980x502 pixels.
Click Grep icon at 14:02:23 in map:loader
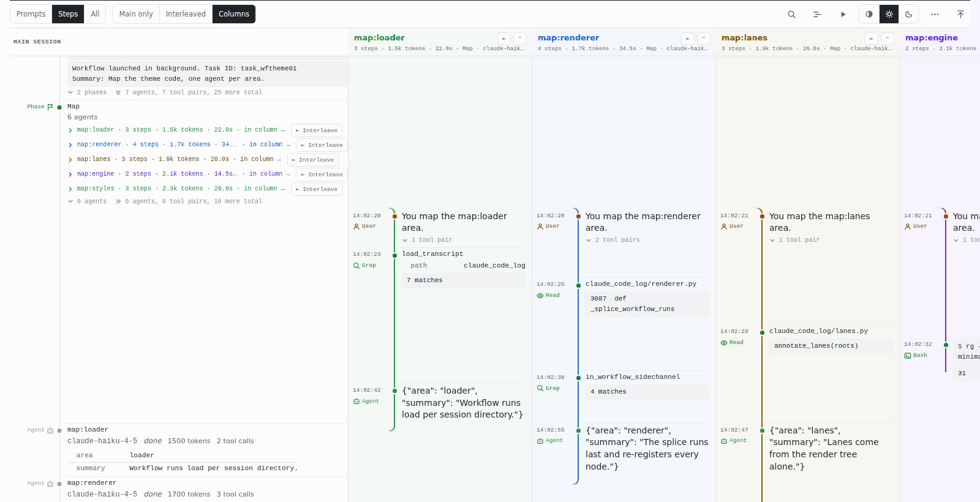click(356, 266)
